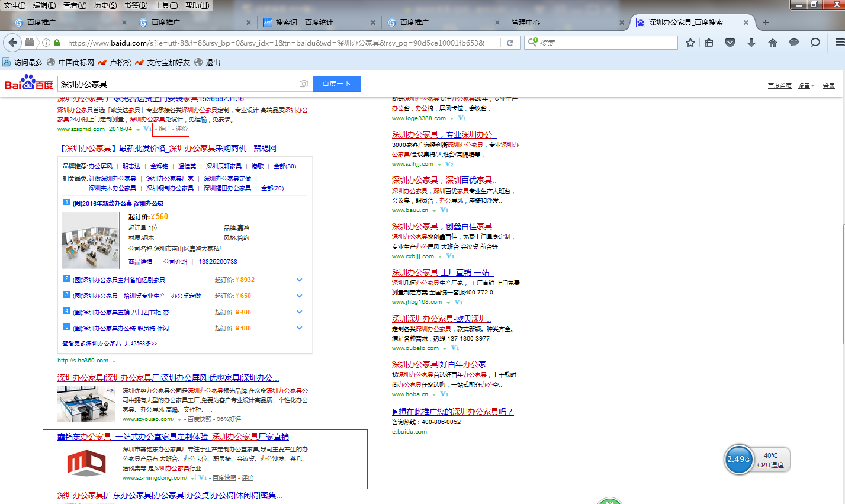Reload the page with the refresh icon
The width and height of the screenshot is (845, 504).
(510, 43)
